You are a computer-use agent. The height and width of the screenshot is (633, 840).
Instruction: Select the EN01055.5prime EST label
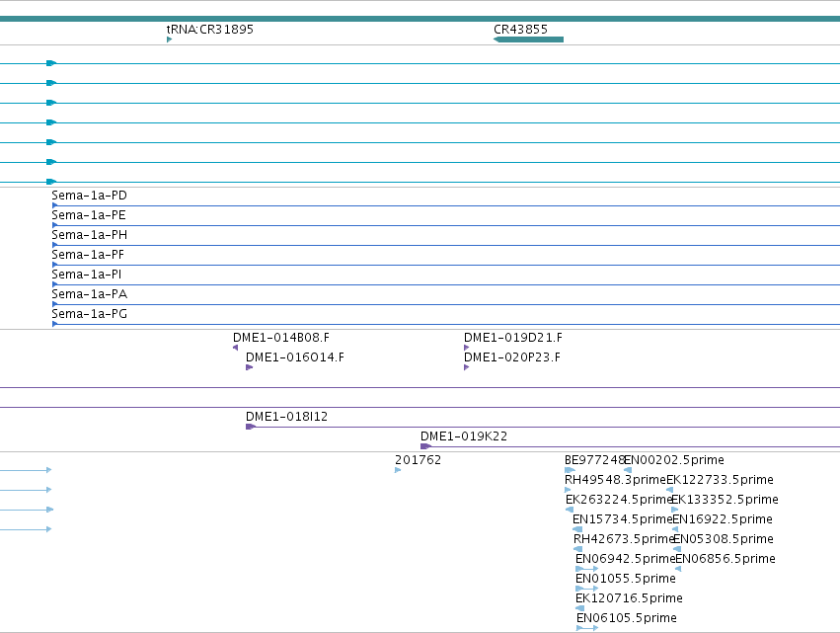(626, 579)
